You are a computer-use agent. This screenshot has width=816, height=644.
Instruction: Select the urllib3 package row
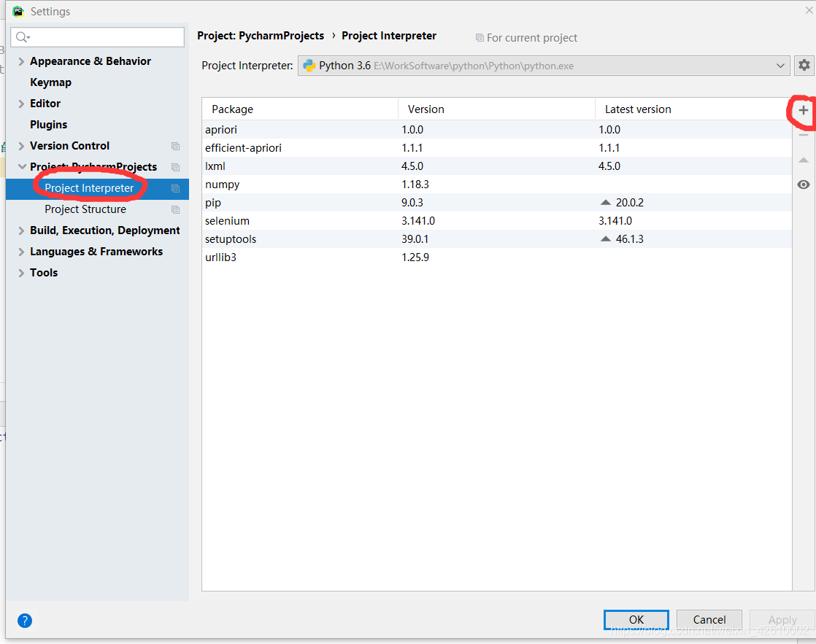point(497,257)
